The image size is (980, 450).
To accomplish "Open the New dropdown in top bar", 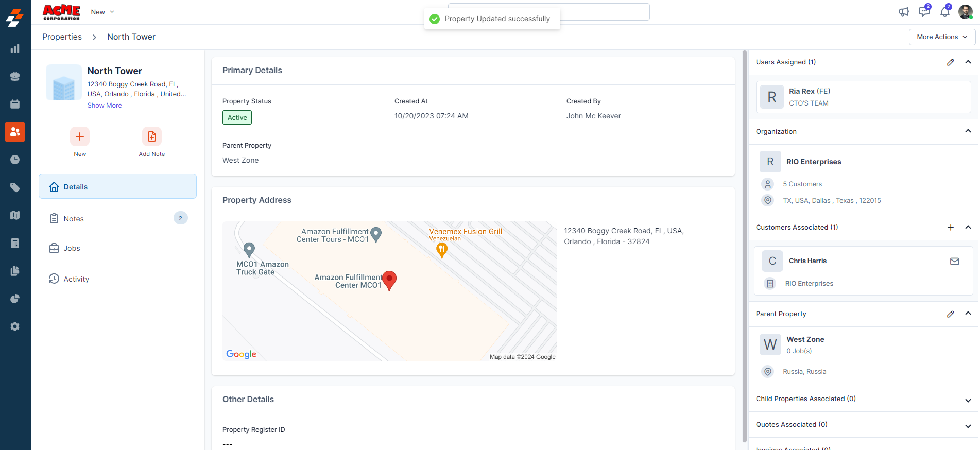I will pyautogui.click(x=102, y=12).
